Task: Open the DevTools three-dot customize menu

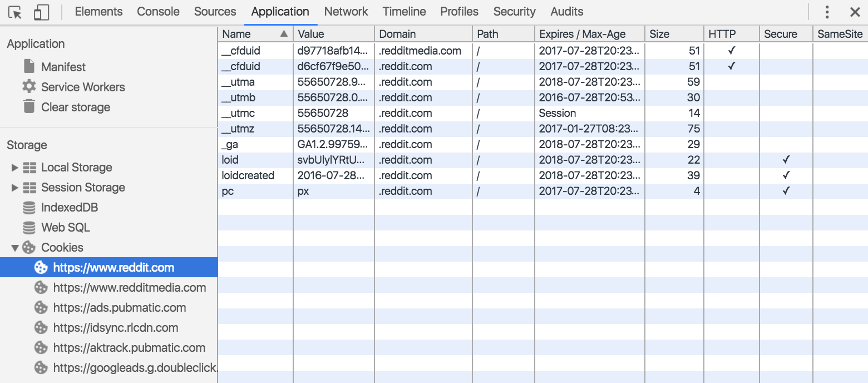Action: tap(827, 12)
